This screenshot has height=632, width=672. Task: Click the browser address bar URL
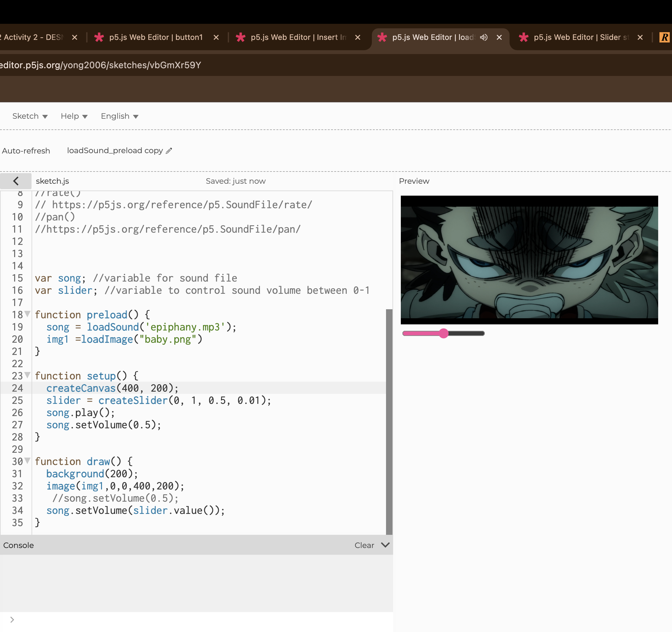(x=101, y=65)
